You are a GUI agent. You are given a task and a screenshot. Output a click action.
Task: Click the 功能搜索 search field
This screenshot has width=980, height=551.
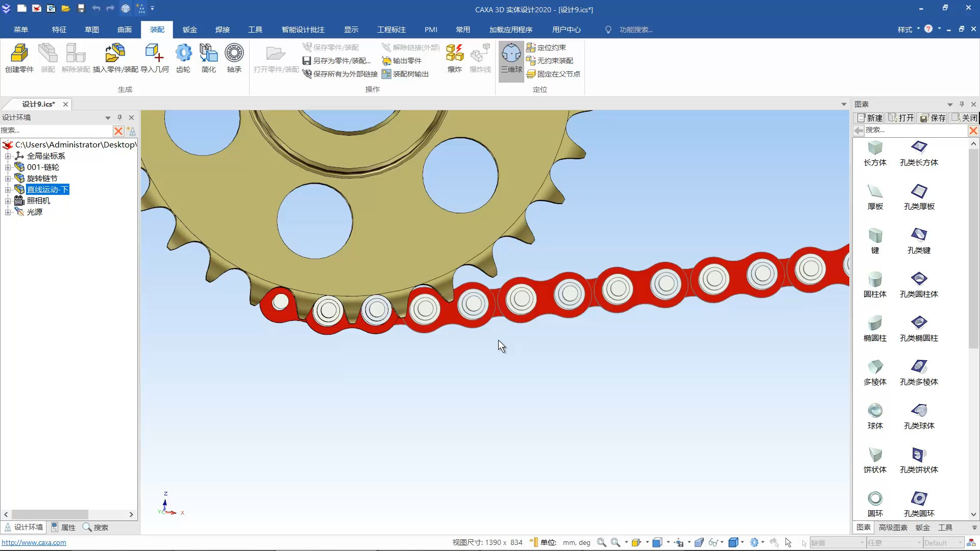point(636,30)
